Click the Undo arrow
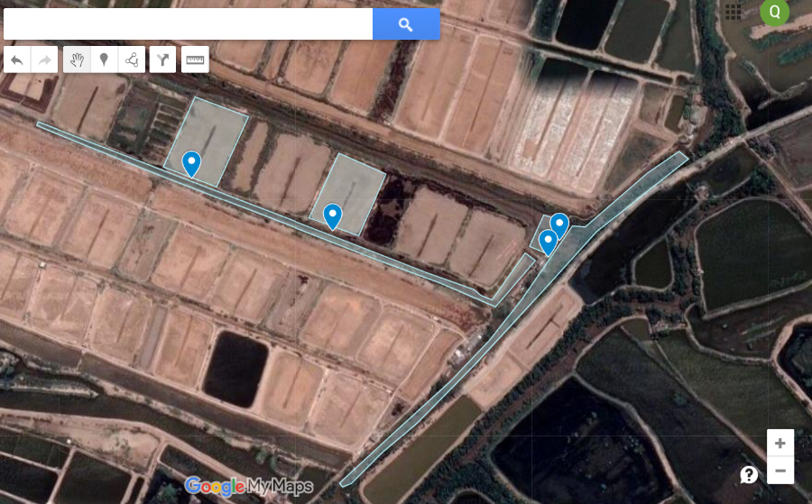Viewport: 812px width, 504px height. 17,60
